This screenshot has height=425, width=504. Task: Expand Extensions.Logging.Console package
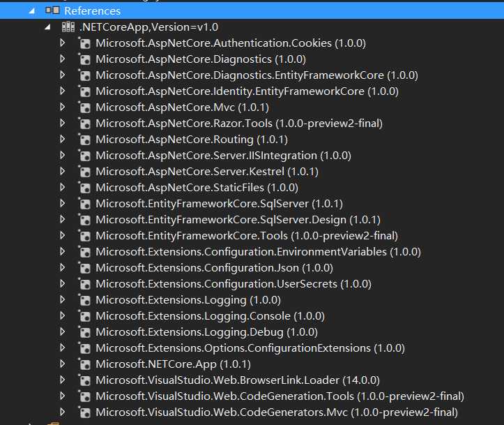(63, 316)
